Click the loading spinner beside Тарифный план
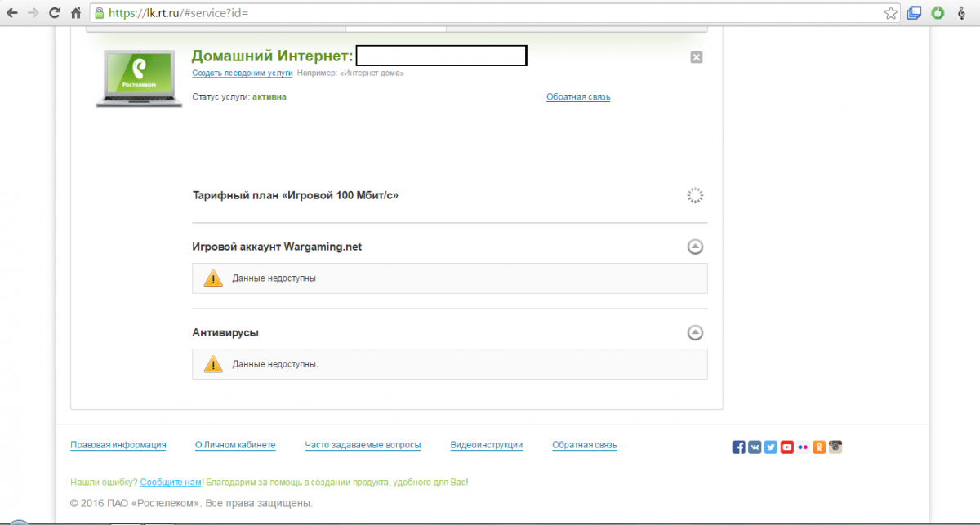980x525 pixels. [695, 196]
